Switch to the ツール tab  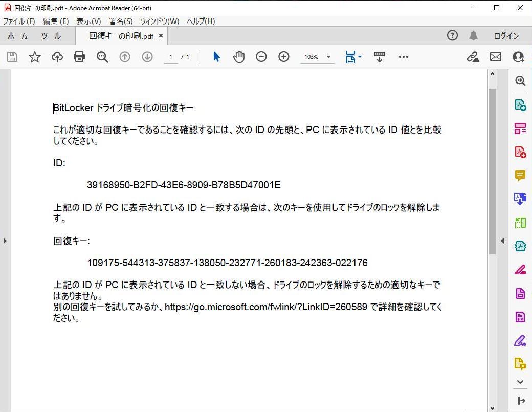51,36
